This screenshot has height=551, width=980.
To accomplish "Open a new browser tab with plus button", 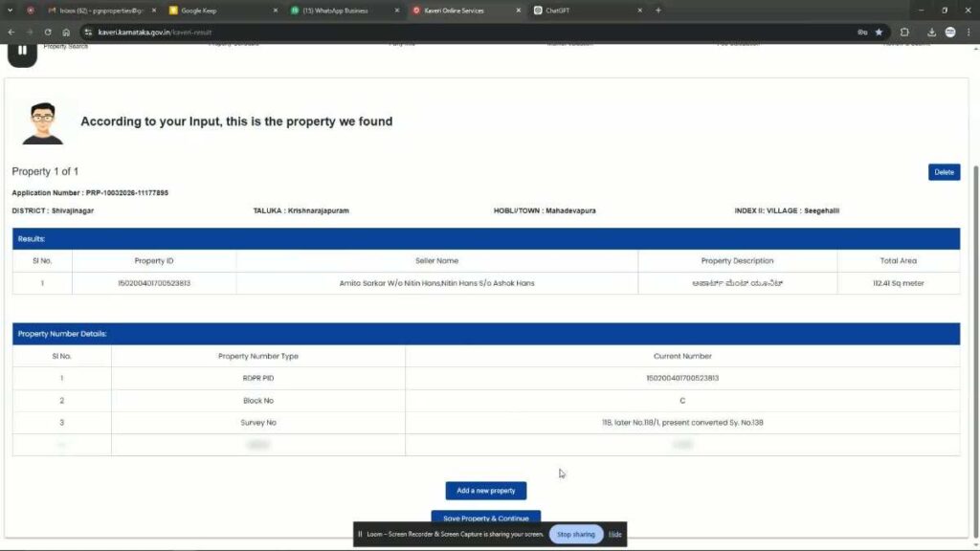I will coord(657,11).
